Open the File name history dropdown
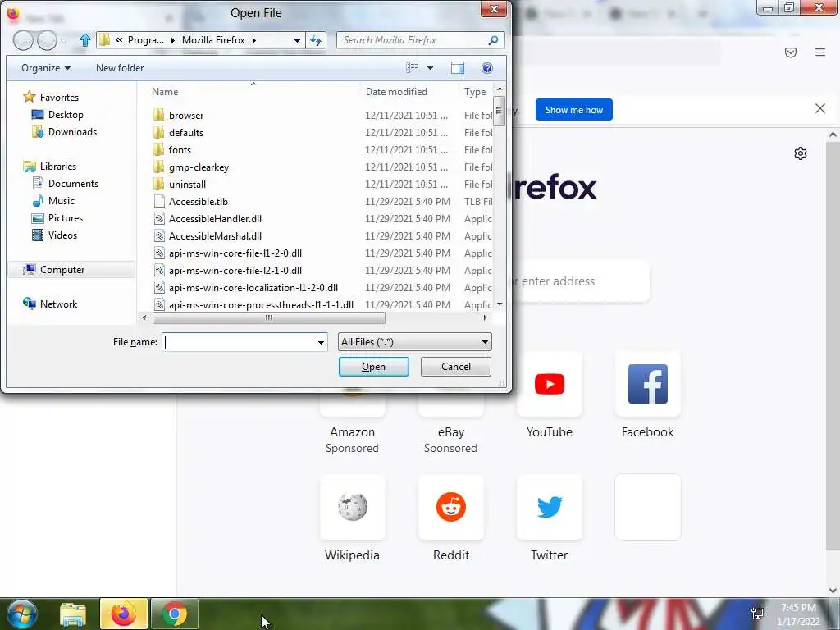This screenshot has width=840, height=630. coord(321,342)
